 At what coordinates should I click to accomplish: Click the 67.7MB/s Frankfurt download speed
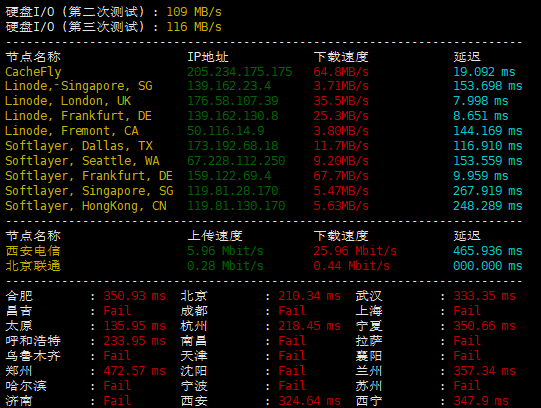click(341, 176)
